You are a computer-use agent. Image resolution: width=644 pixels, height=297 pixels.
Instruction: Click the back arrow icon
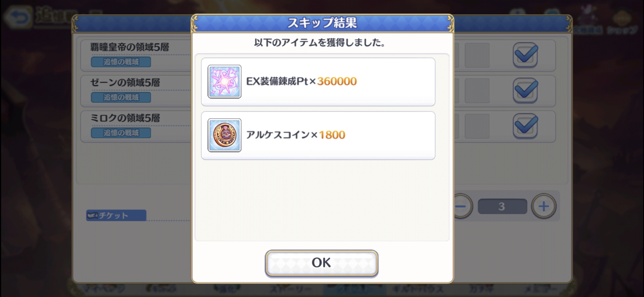tap(18, 17)
